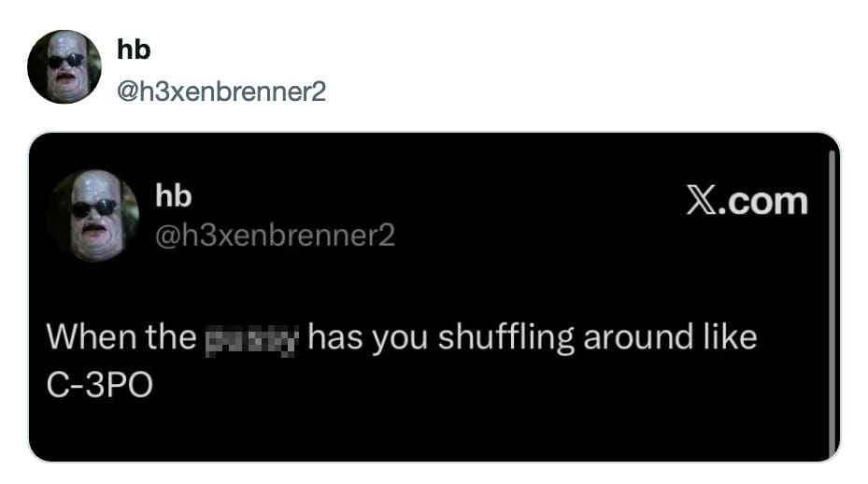Click the "When the" words starting the tweet
This screenshot has height=484, width=868.
click(121, 337)
